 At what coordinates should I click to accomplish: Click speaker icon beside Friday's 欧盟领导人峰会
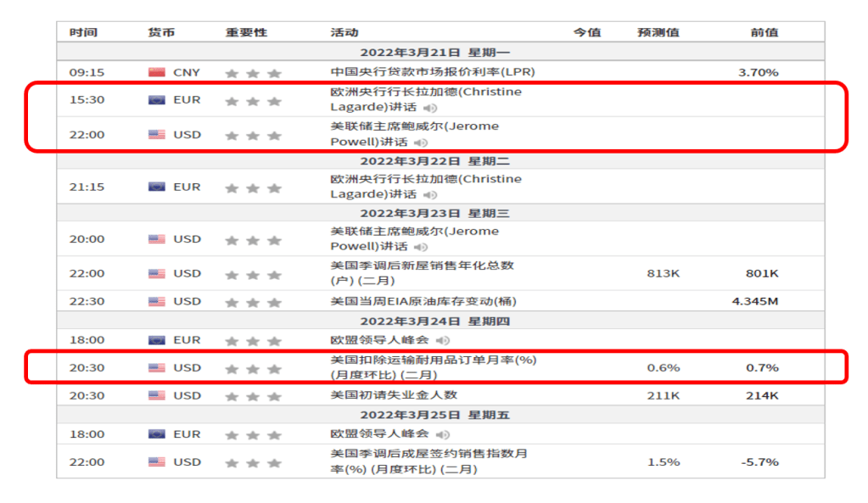tap(443, 434)
